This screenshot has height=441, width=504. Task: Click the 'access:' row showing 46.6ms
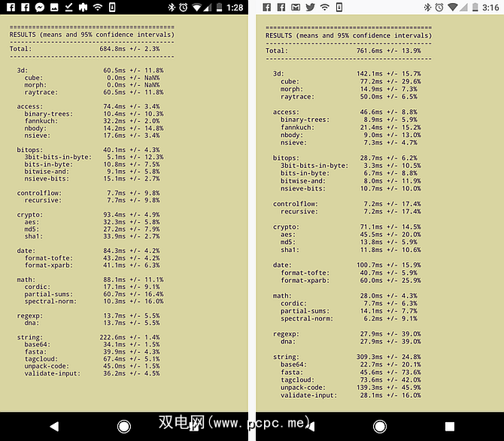pos(345,112)
